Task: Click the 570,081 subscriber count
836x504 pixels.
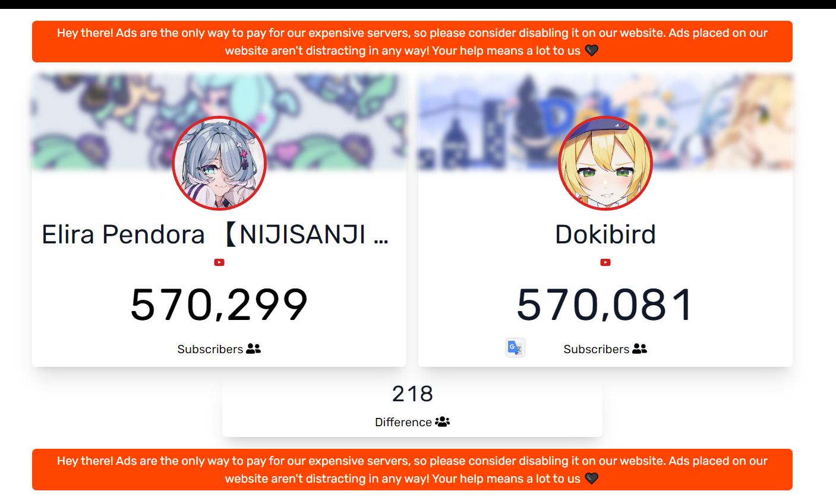Action: (605, 305)
